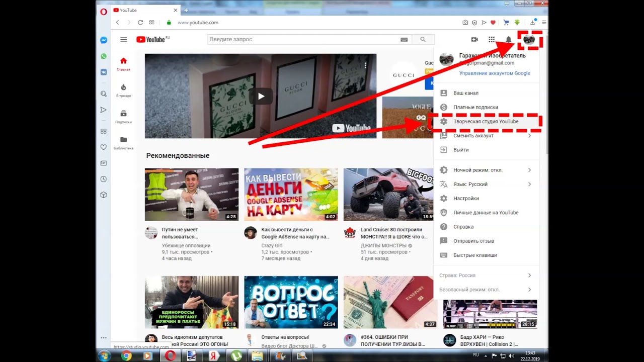
Task: Open Подписки in left mini guide
Action: (x=123, y=117)
